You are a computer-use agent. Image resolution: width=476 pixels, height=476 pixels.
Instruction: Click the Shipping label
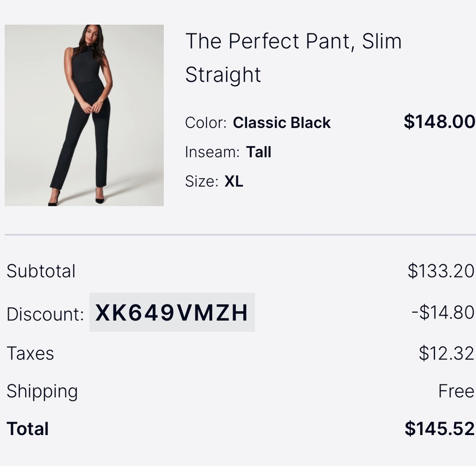coord(42,391)
